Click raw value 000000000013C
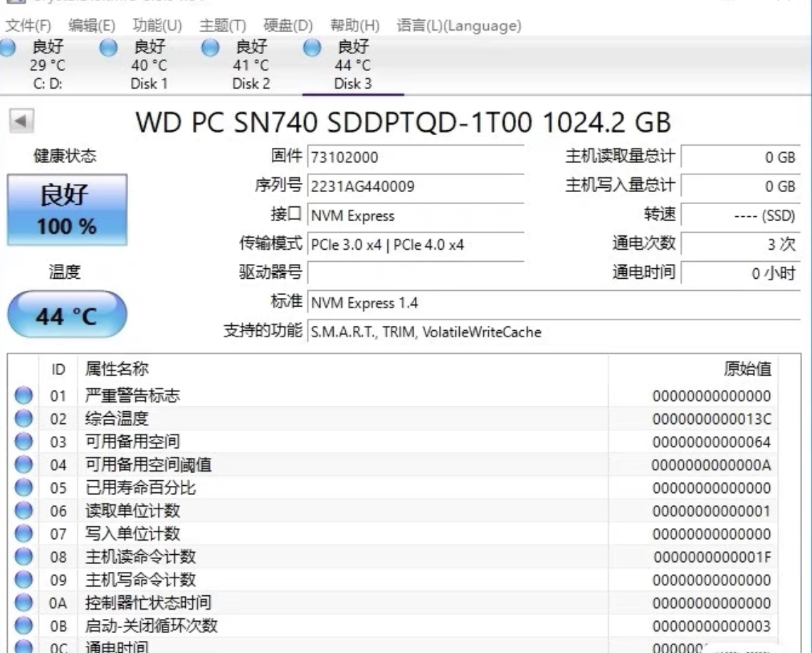This screenshot has height=653, width=812. pos(712,418)
